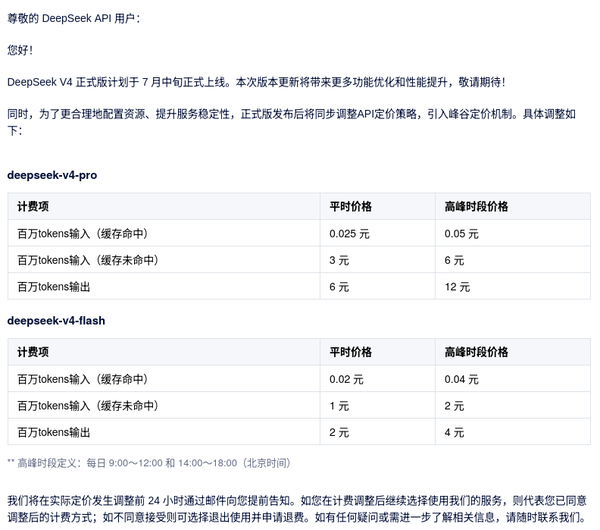The height and width of the screenshot is (530, 600).
Task: Click the greeting '尊敬的 DeepSeek API 用户'
Action: pyautogui.click(x=74, y=18)
